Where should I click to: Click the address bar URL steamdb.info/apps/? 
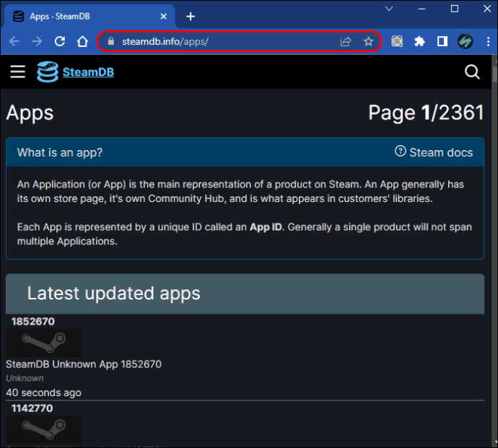(x=165, y=42)
